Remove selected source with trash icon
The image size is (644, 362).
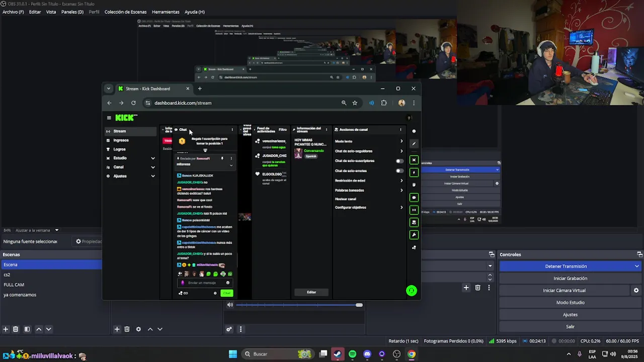(127, 329)
